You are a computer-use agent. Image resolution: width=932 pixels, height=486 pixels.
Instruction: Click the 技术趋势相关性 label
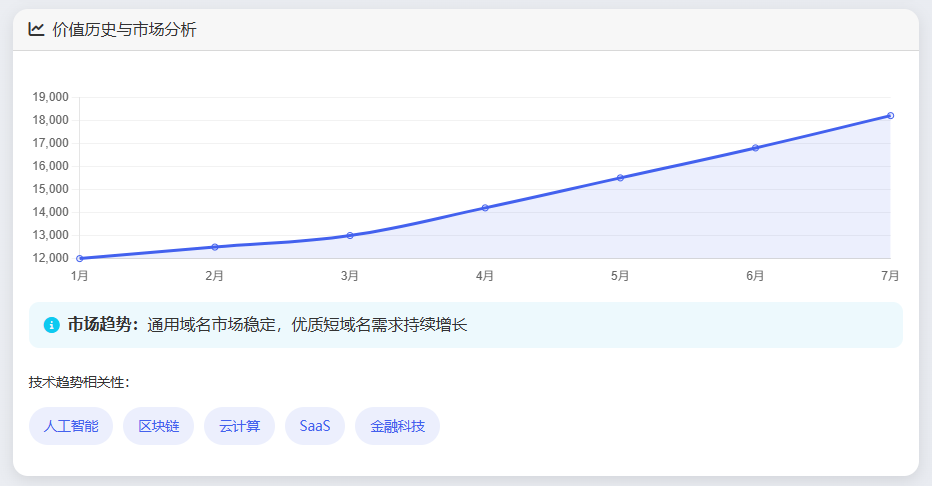click(x=79, y=382)
